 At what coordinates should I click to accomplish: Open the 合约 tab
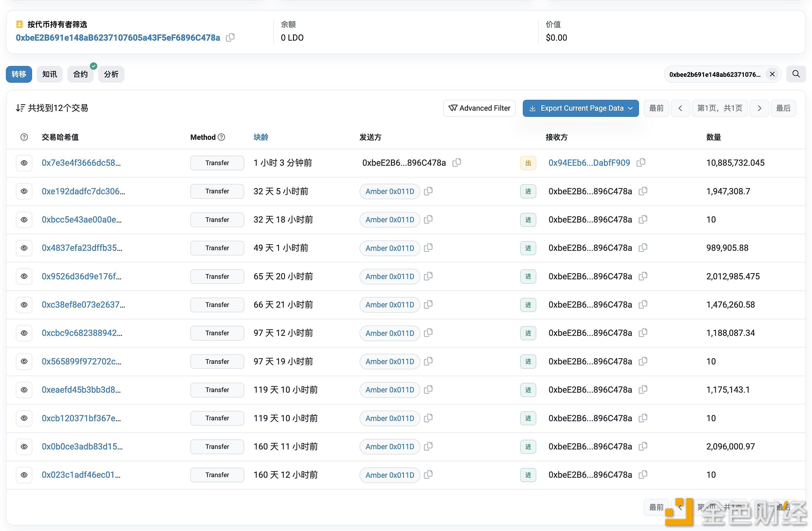81,74
